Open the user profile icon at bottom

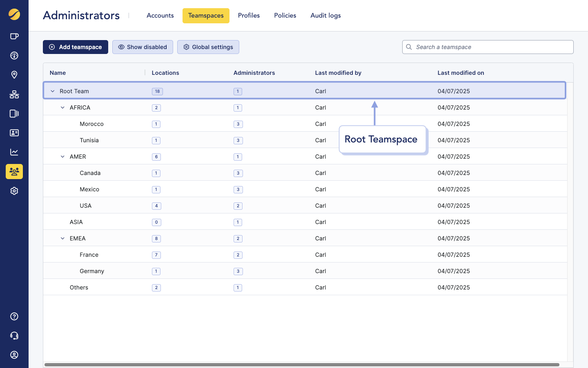[14, 355]
